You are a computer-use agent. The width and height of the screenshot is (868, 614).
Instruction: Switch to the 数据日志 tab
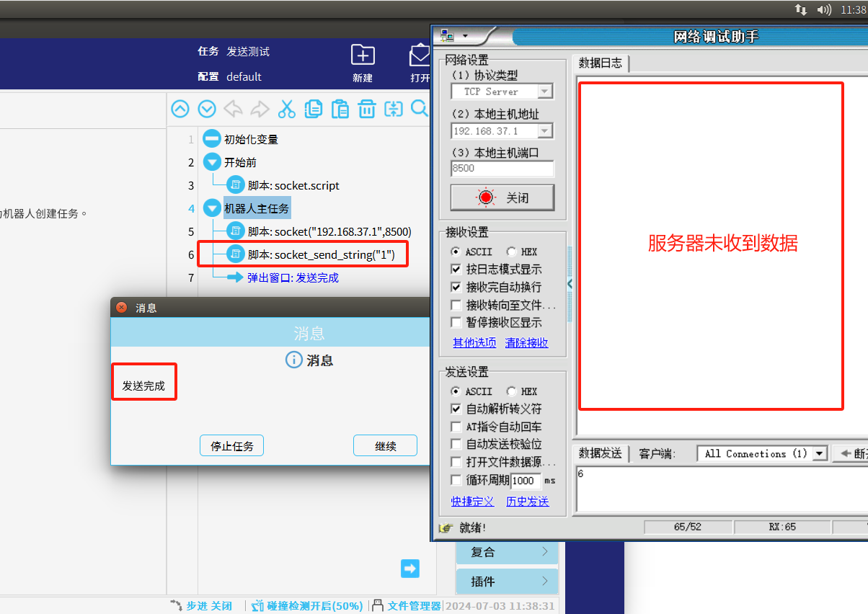click(x=601, y=63)
